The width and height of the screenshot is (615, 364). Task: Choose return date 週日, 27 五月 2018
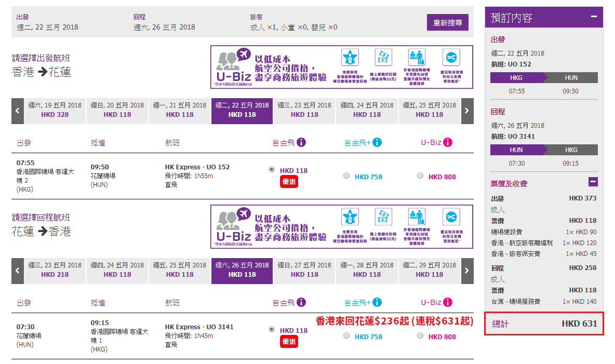(304, 271)
